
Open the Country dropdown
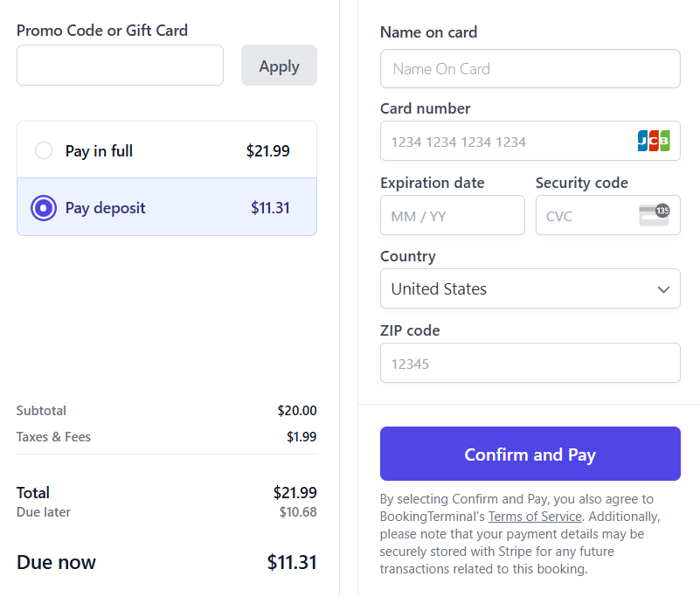click(530, 288)
